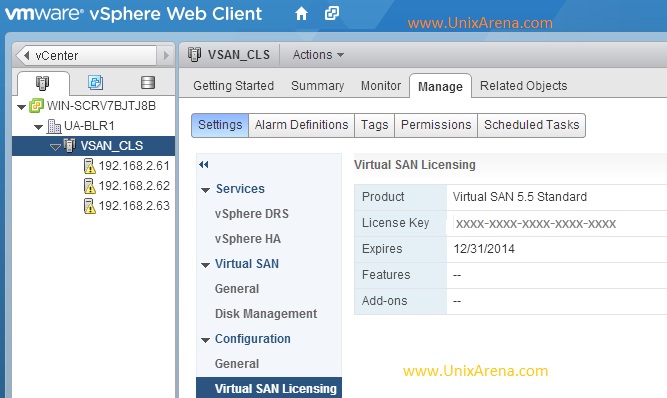Click the VSAN_CLS cluster icon in tree
The height and width of the screenshot is (398, 667).
[70, 145]
